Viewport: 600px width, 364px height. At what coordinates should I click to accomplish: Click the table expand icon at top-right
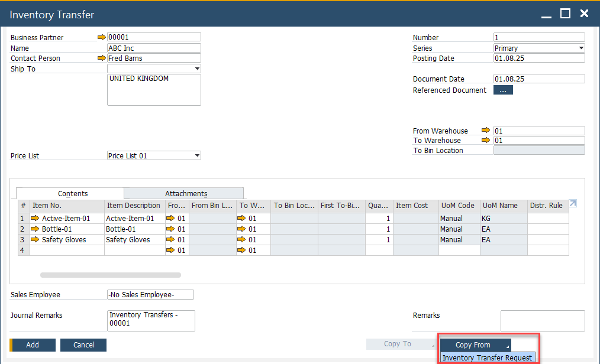(573, 204)
